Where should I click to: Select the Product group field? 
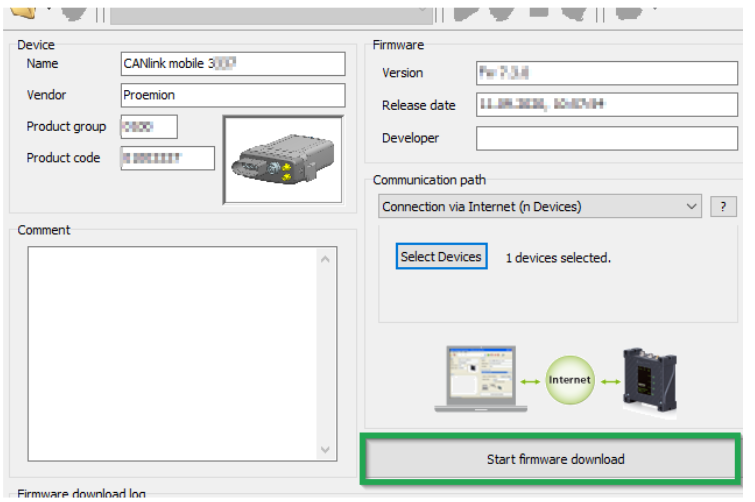[148, 127]
